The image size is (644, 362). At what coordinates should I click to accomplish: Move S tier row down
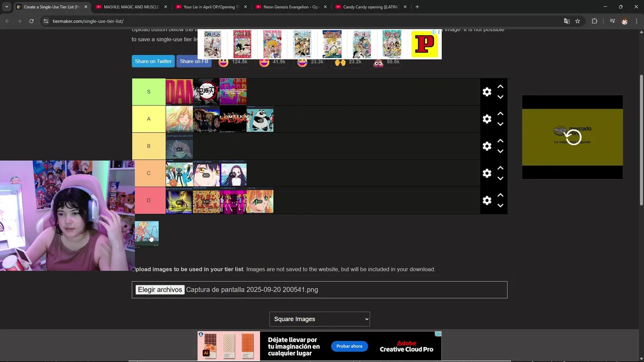click(x=500, y=97)
